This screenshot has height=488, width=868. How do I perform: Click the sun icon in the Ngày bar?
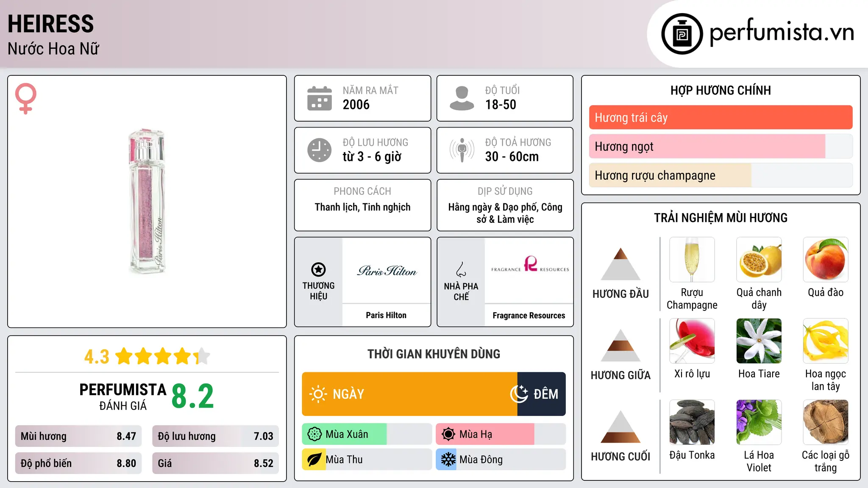coord(318,394)
